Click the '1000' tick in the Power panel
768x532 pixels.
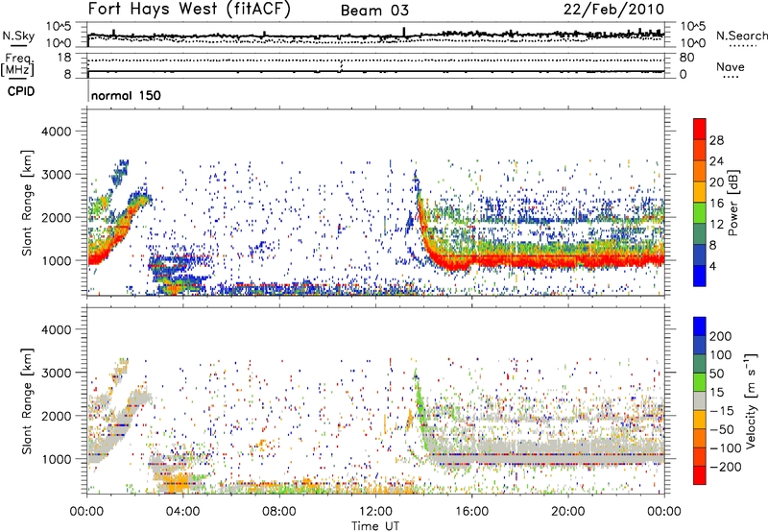pyautogui.click(x=56, y=260)
